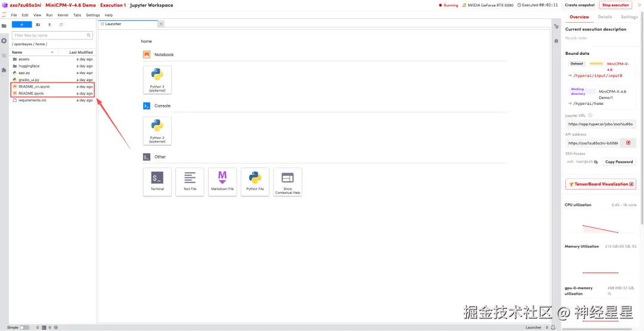Open the Settings menu in menu bar
Screen dimensions: 644x331
(x=93, y=15)
